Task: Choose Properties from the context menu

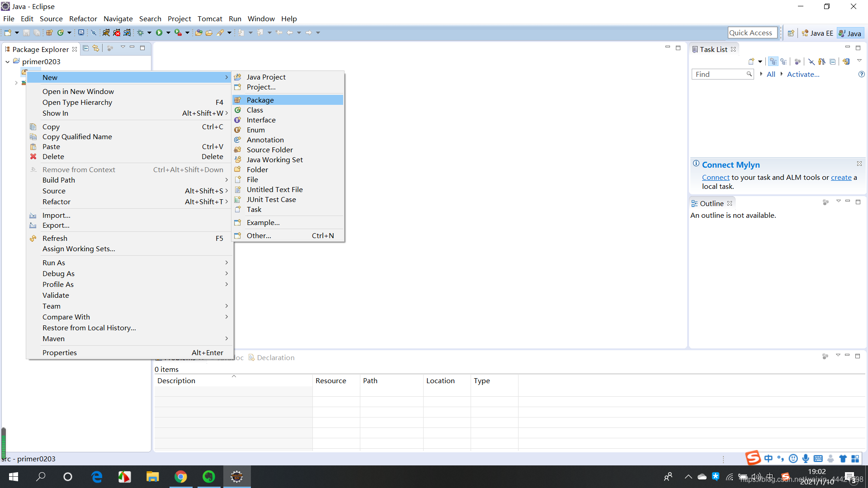Action: tap(128, 352)
